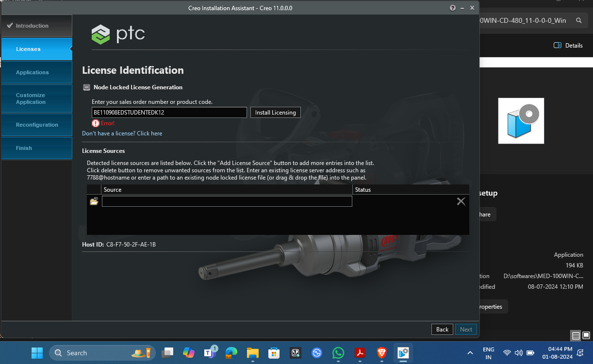
Task: Click the Node Locked License Generation icon
Action: pos(86,87)
